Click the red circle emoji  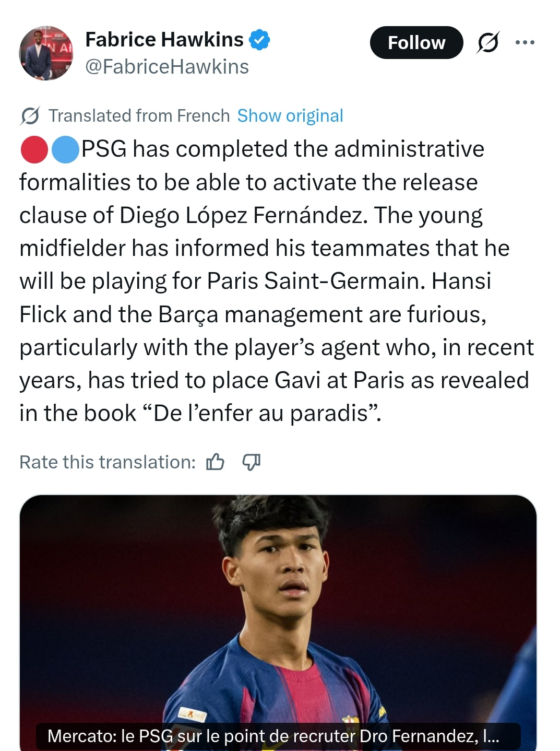pos(34,149)
